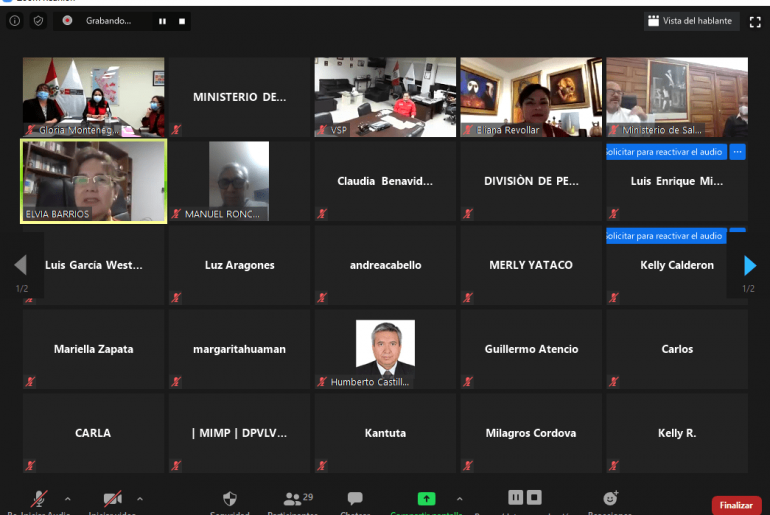Open the Participantes panel
Viewport: 770px width, 515px height.
[292, 499]
